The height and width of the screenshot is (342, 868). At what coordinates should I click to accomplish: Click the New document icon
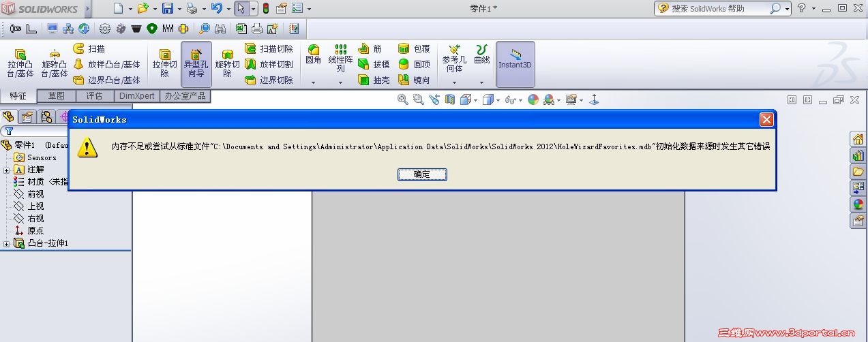tap(119, 8)
